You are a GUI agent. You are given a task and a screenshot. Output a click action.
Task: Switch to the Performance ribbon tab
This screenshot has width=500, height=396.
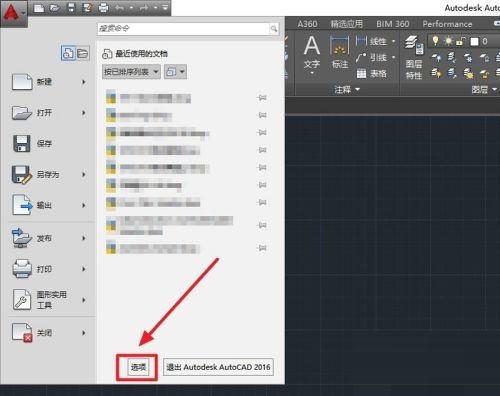447,24
